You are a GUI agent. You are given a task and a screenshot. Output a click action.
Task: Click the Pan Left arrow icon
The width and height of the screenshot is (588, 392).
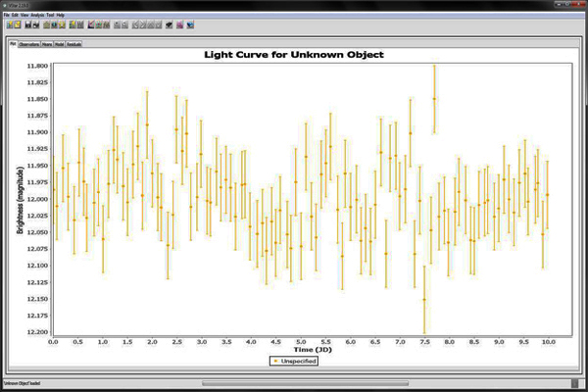tap(135, 24)
